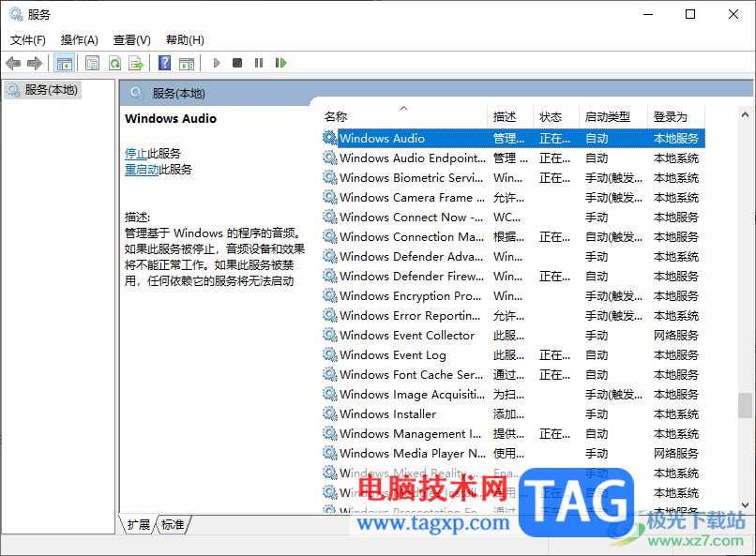Image resolution: width=756 pixels, height=556 pixels.
Task: Open the 查看(V) menu
Action: point(131,40)
